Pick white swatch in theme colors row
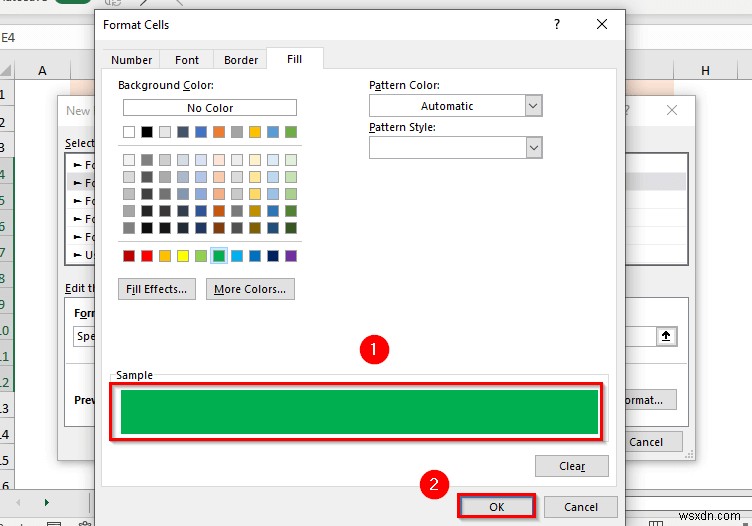Screen dimensions: 752x526 click(x=129, y=131)
